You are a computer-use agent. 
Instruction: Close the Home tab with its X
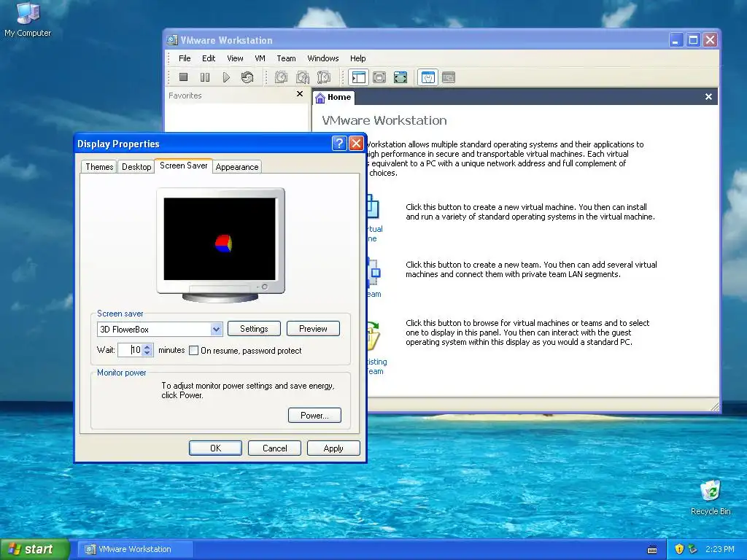(x=708, y=97)
